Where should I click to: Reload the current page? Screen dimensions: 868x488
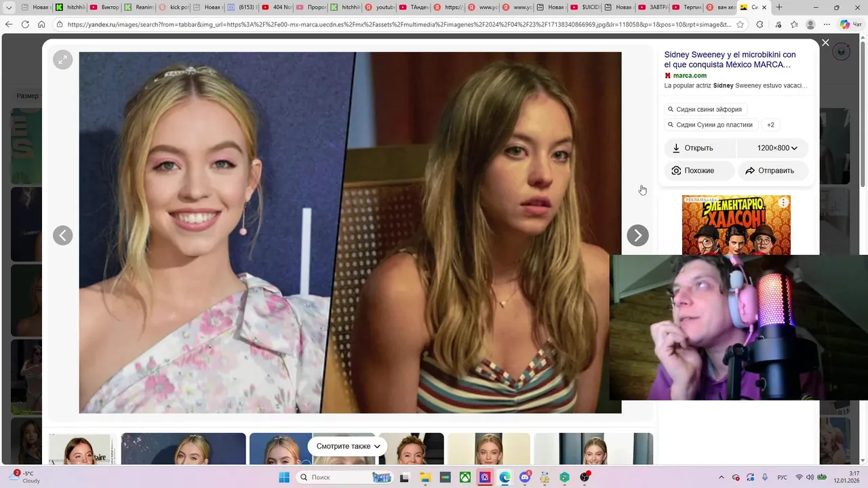(x=25, y=24)
